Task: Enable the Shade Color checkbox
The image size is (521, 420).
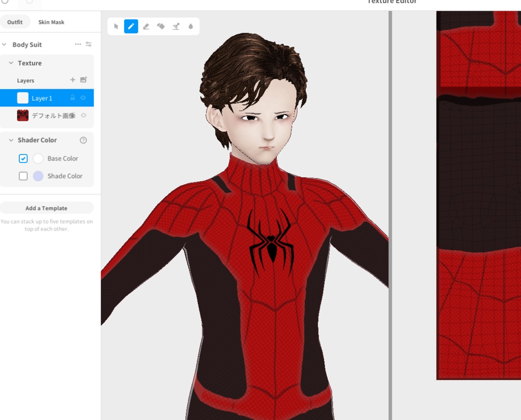Action: pyautogui.click(x=23, y=176)
